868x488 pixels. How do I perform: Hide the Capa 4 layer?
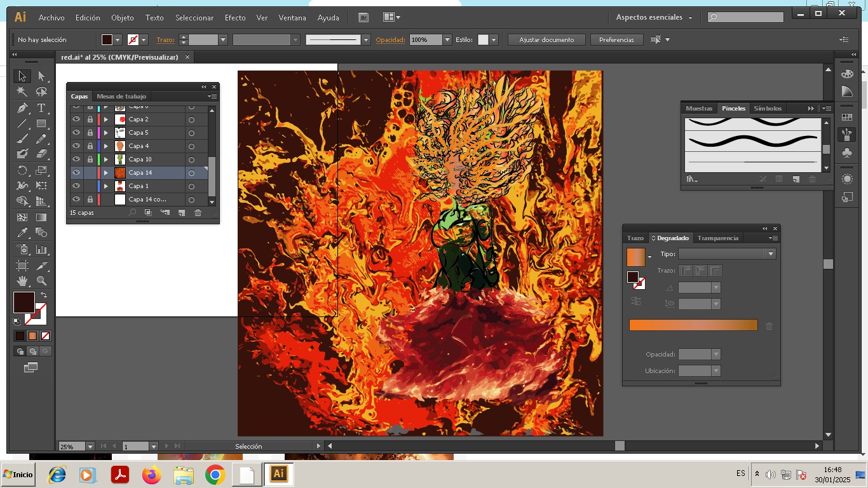click(x=76, y=146)
